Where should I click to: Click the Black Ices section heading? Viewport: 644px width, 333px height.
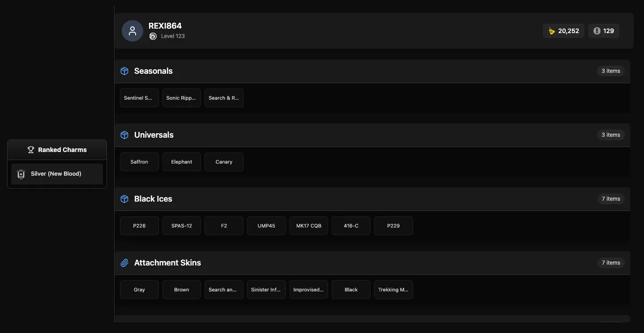(x=153, y=199)
